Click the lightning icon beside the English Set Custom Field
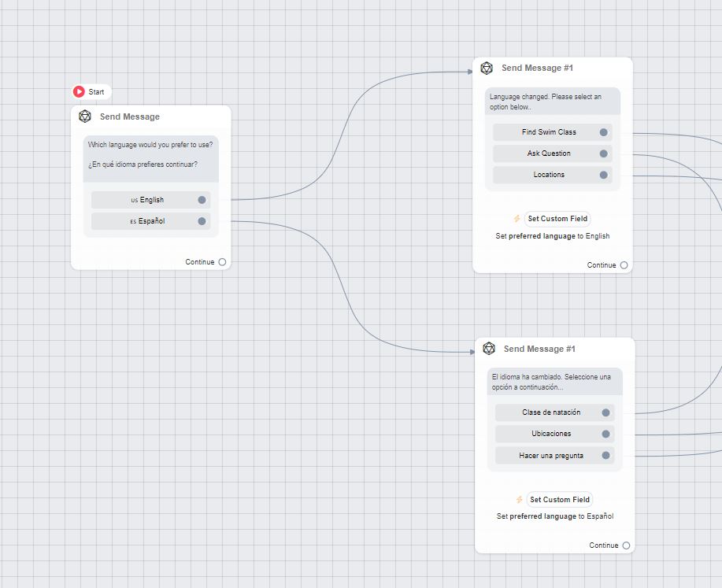The image size is (722, 588). [x=517, y=219]
